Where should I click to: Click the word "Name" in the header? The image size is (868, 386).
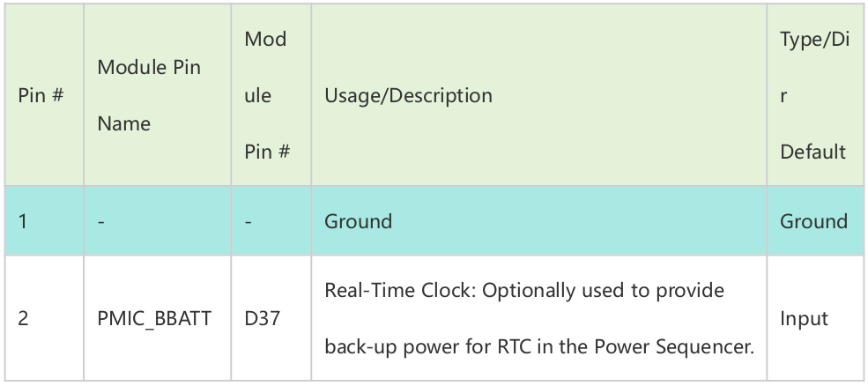[x=123, y=123]
